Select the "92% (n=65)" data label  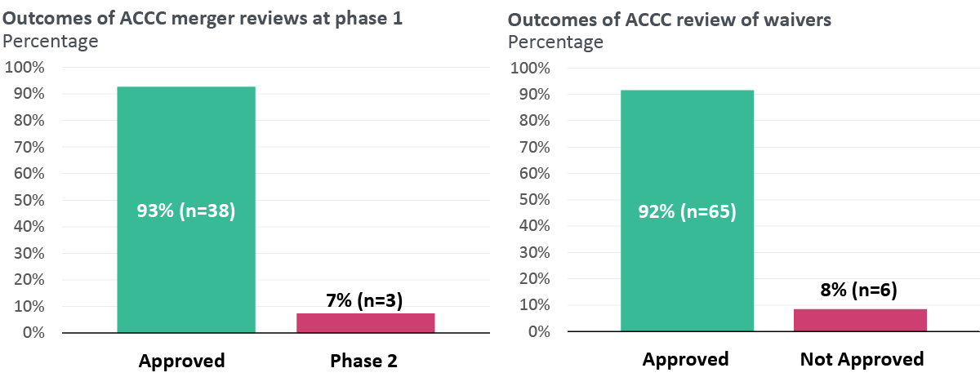pyautogui.click(x=687, y=211)
